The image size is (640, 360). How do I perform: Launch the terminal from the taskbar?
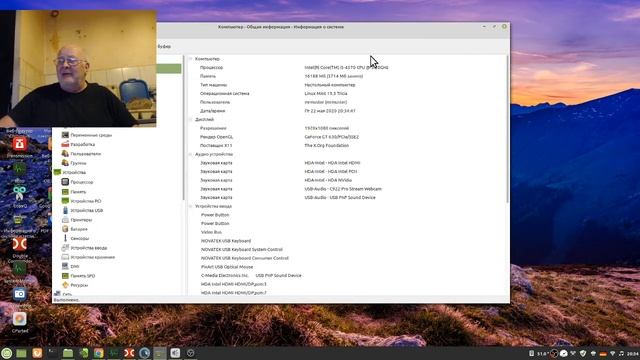(52, 353)
